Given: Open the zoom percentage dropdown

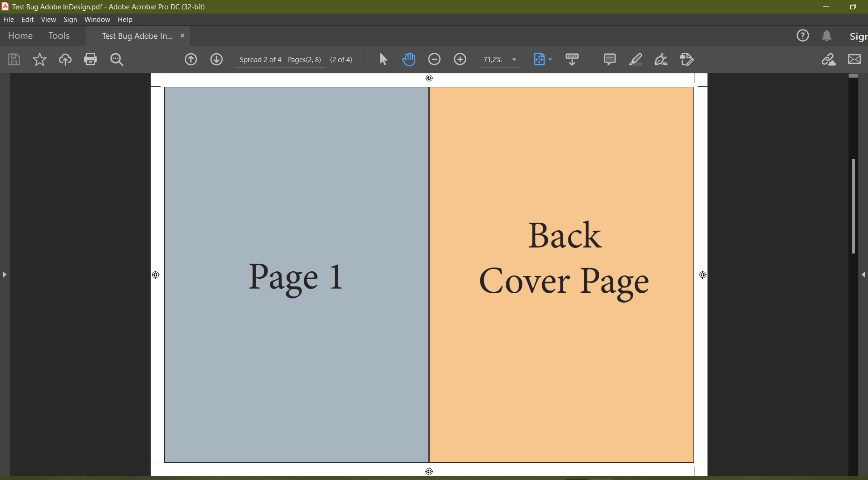Looking at the screenshot, I should tap(515, 60).
